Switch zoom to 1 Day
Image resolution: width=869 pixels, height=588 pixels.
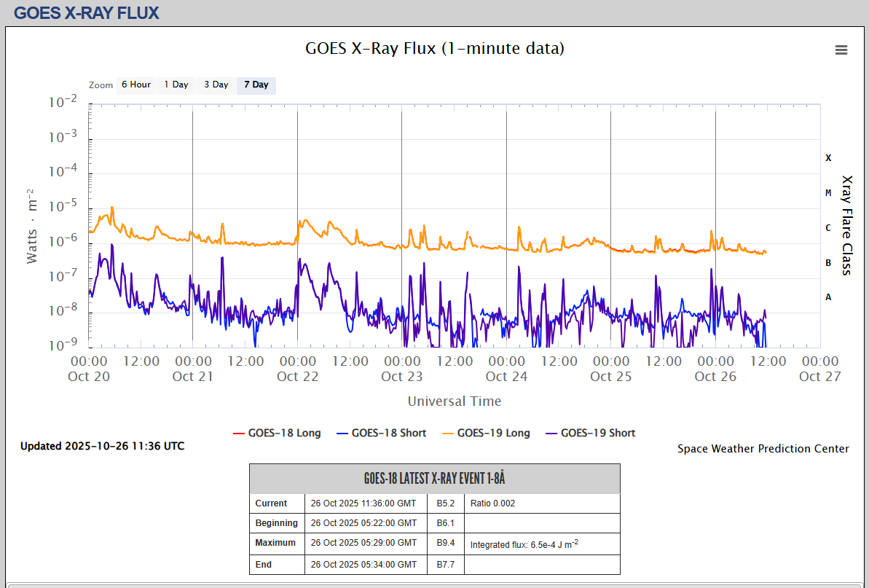point(176,85)
